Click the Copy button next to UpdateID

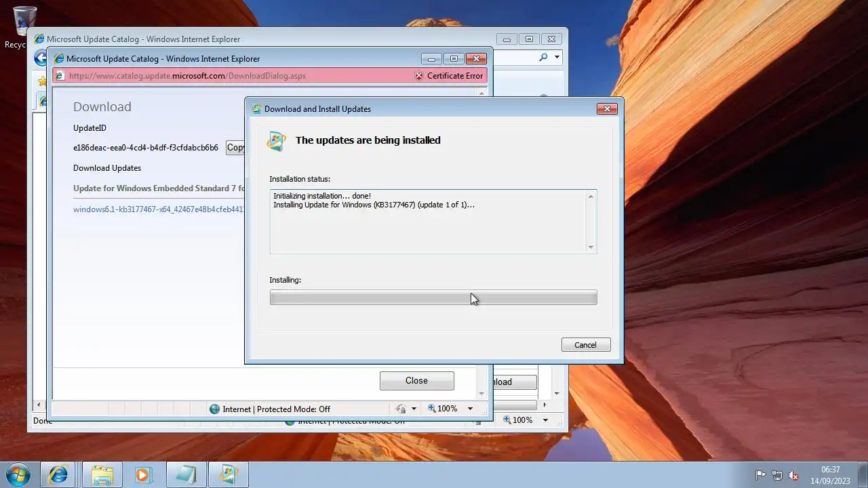tap(235, 147)
